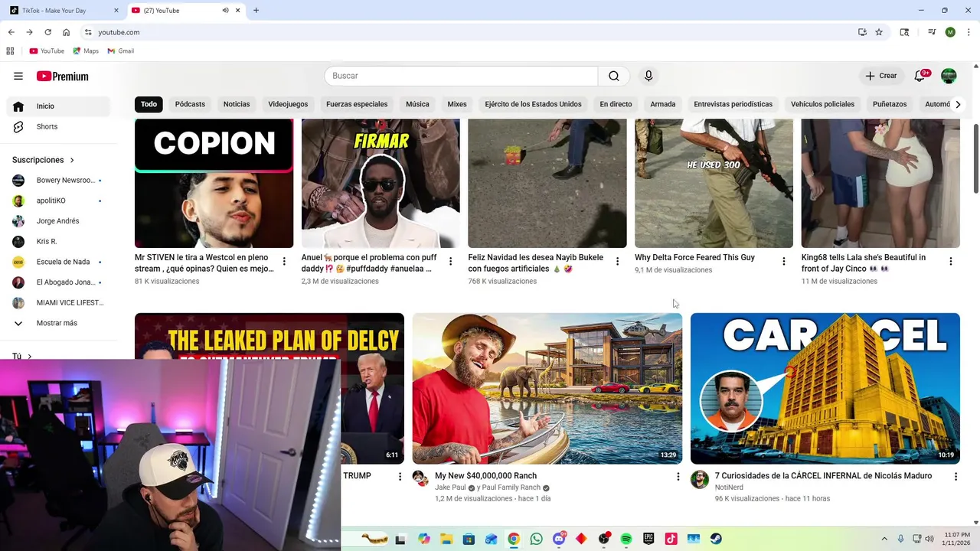Filter by Música chip

coord(417,104)
